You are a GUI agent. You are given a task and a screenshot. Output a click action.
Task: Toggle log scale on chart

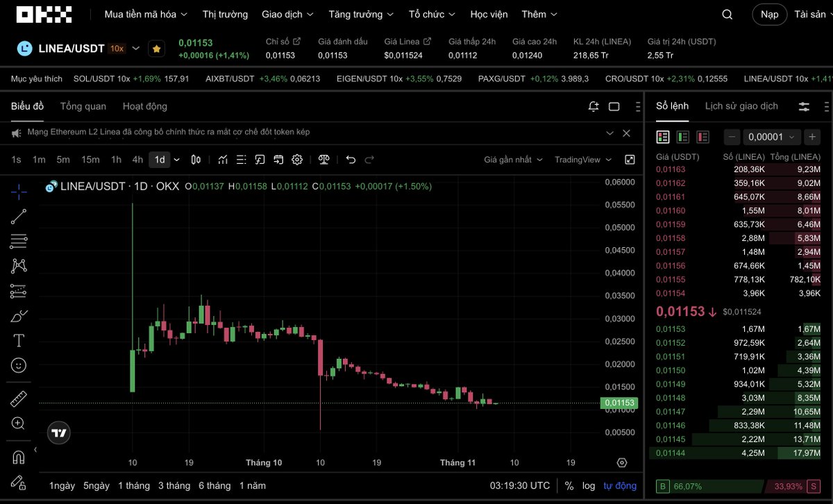pos(589,486)
